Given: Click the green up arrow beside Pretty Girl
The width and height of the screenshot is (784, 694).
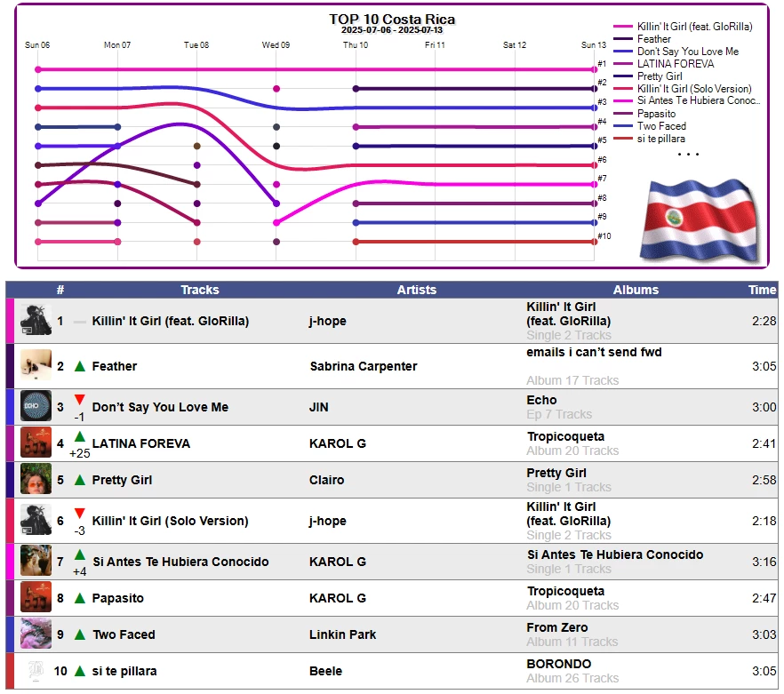Looking at the screenshot, I should 79,480.
